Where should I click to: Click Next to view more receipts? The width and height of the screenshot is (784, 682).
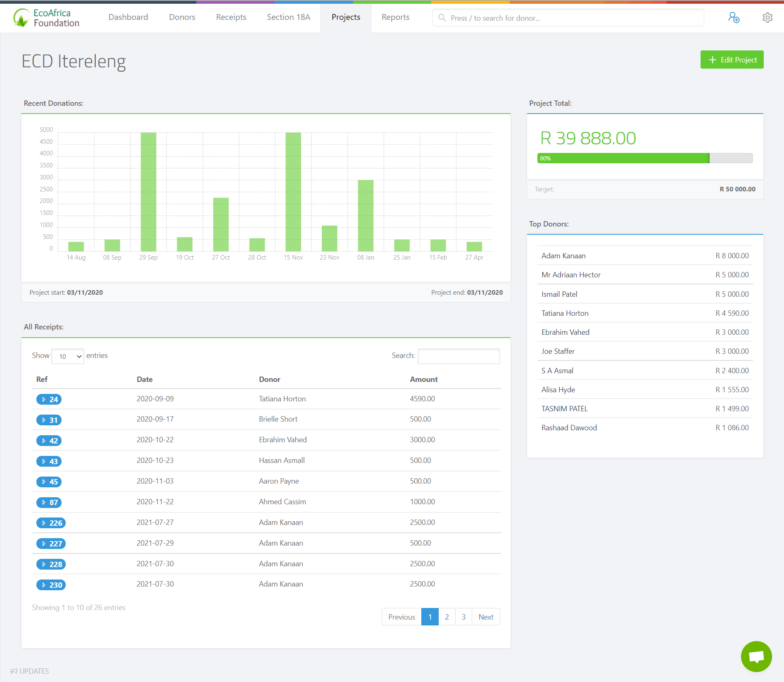click(485, 617)
